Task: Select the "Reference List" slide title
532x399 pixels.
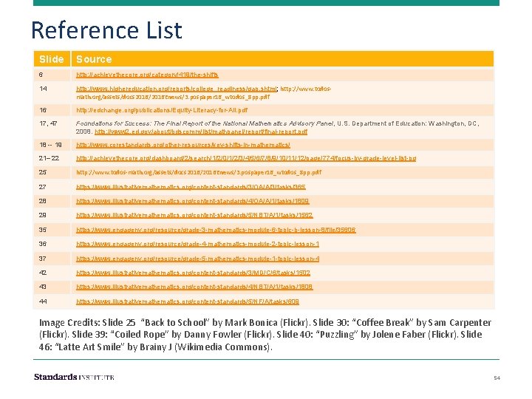Action: (x=106, y=30)
